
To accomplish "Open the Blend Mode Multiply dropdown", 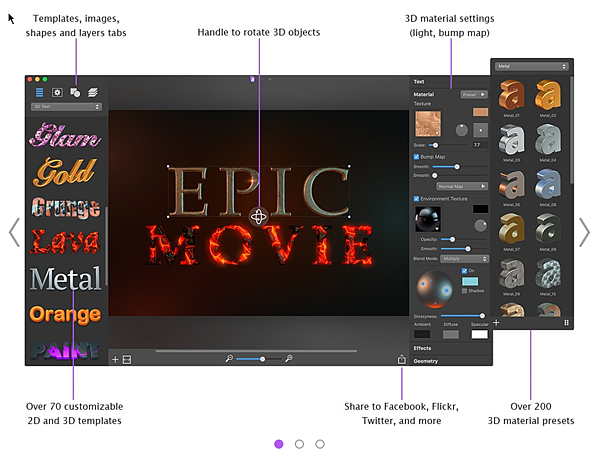I will (465, 259).
